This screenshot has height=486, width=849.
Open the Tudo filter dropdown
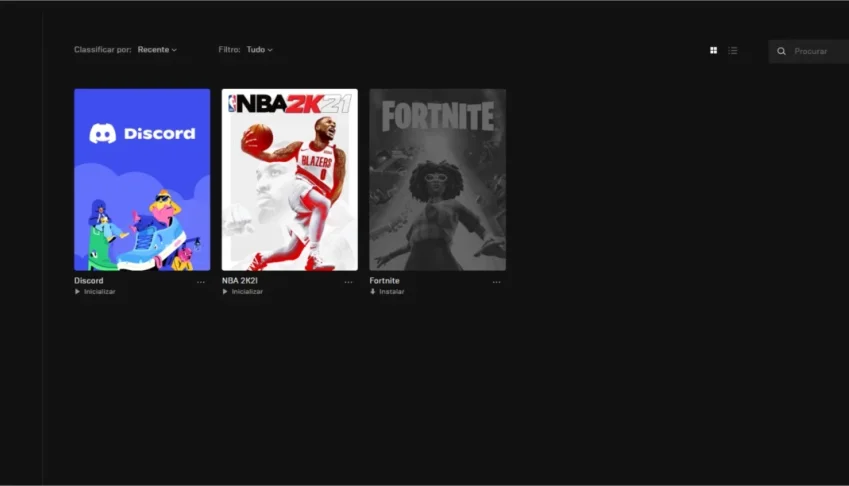coord(259,49)
